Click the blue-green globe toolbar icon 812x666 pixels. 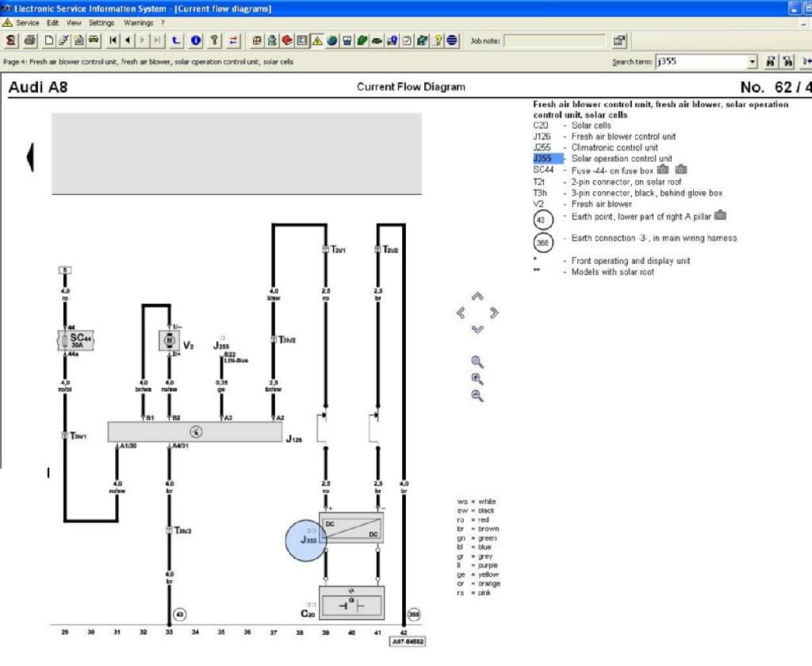tap(332, 40)
